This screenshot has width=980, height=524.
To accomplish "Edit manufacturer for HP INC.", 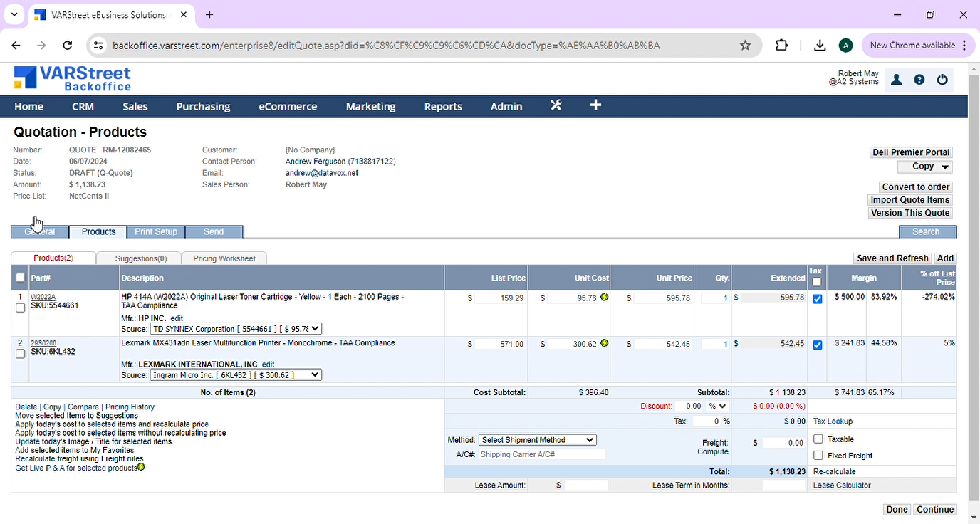I will coord(177,318).
